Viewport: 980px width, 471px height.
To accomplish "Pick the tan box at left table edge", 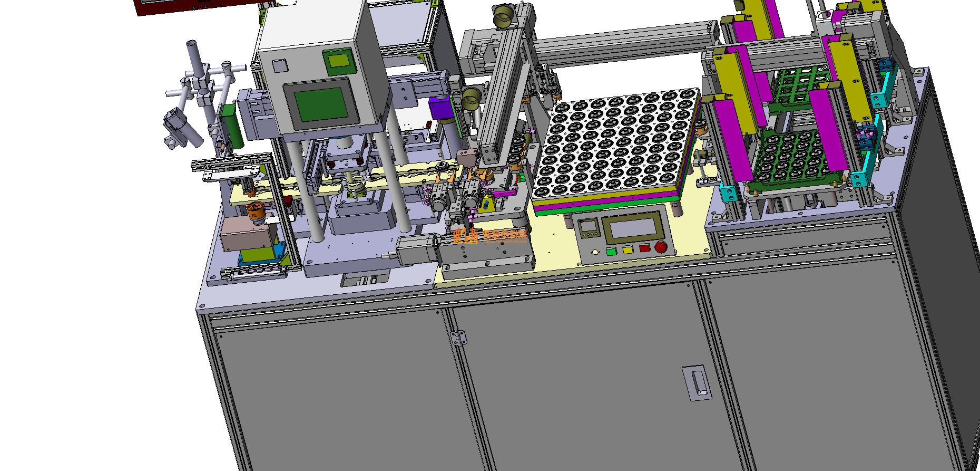I will [248, 234].
